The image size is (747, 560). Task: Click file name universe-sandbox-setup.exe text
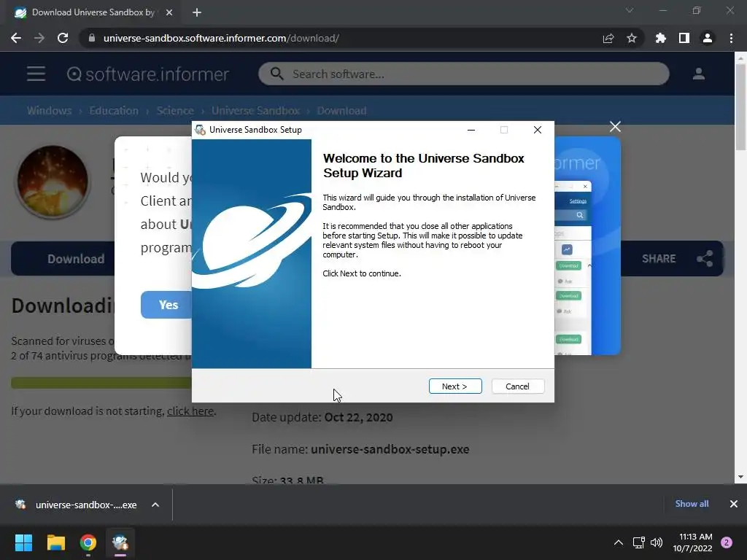pyautogui.click(x=390, y=449)
